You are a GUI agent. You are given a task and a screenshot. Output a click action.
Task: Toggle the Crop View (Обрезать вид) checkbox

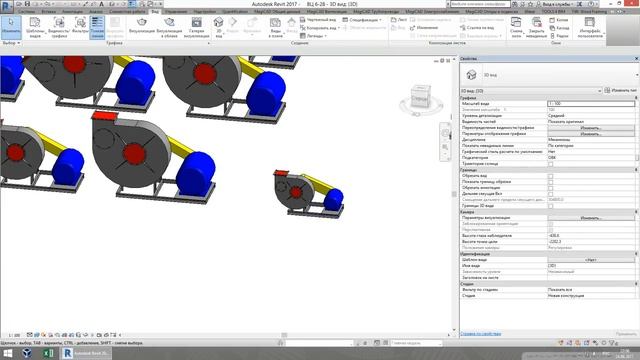[x=551, y=176]
